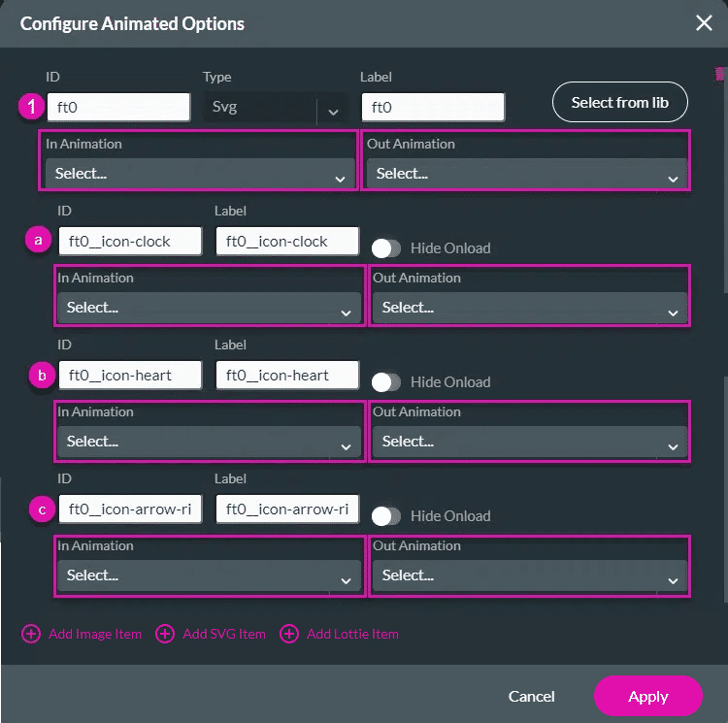
Task: Toggle Hide Onload for ft0__icon-heart
Action: tap(385, 382)
